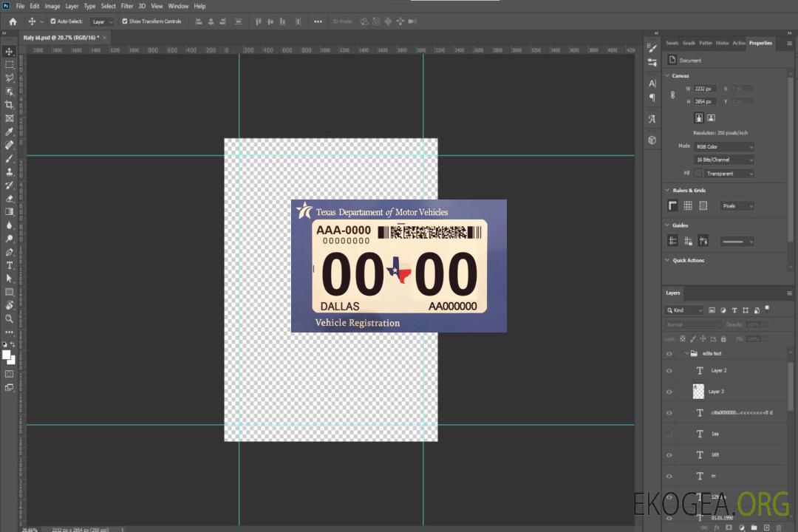The image size is (798, 532).
Task: Open the Filter menu
Action: click(127, 6)
